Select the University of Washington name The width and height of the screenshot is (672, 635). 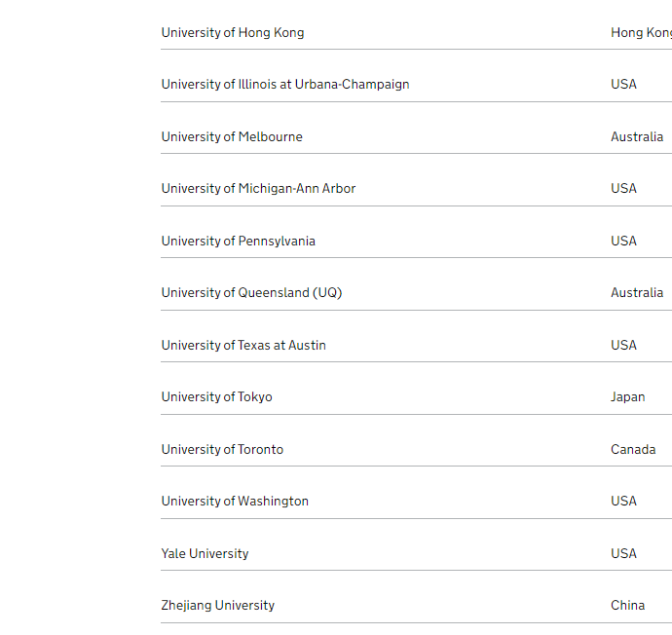pos(235,502)
